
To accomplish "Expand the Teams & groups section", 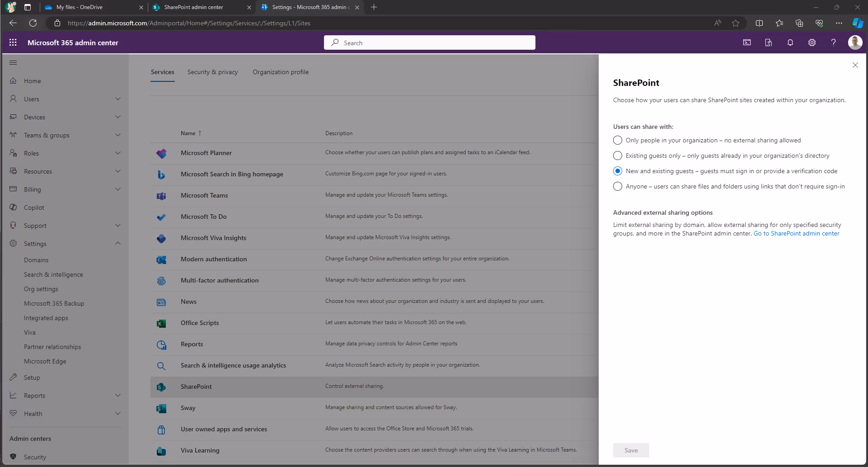I will (118, 135).
